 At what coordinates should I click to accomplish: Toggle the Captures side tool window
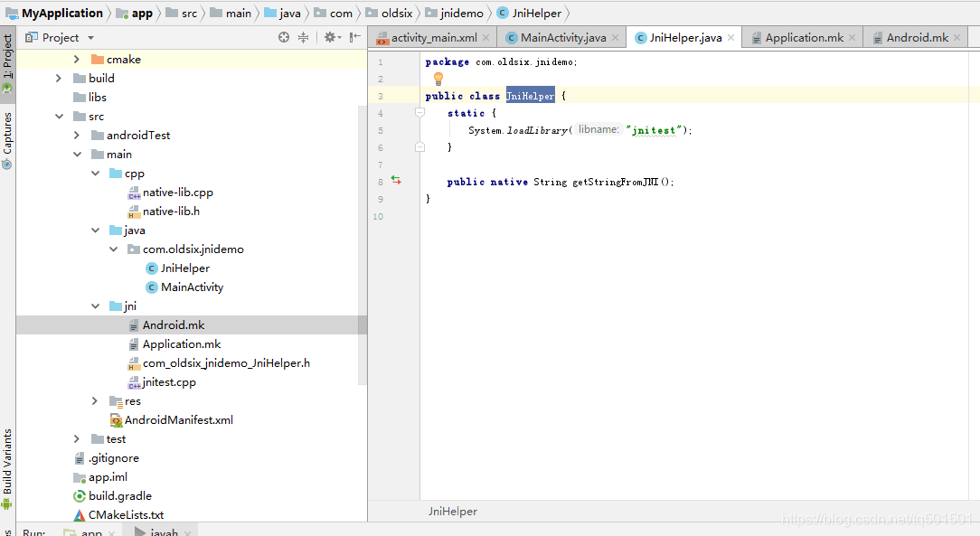pyautogui.click(x=7, y=140)
